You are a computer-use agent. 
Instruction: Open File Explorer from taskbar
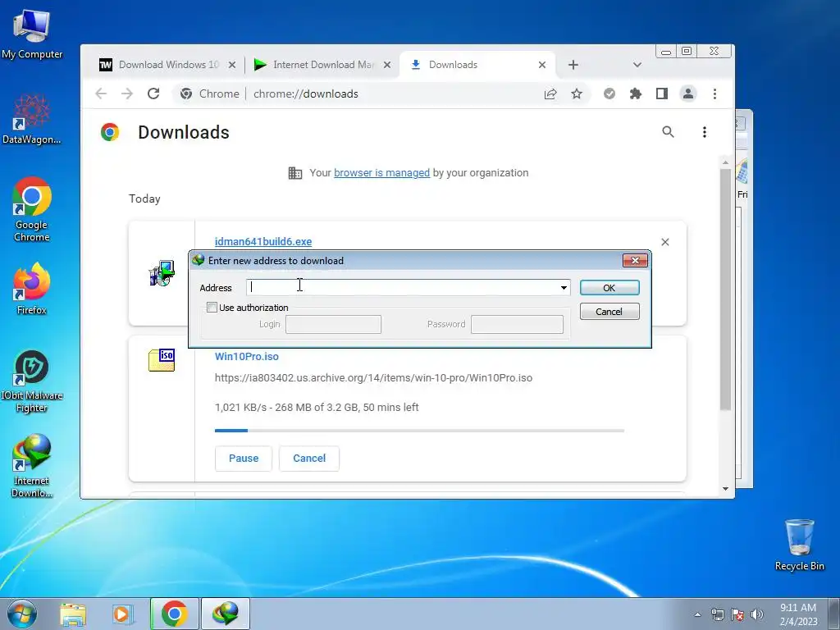(73, 614)
